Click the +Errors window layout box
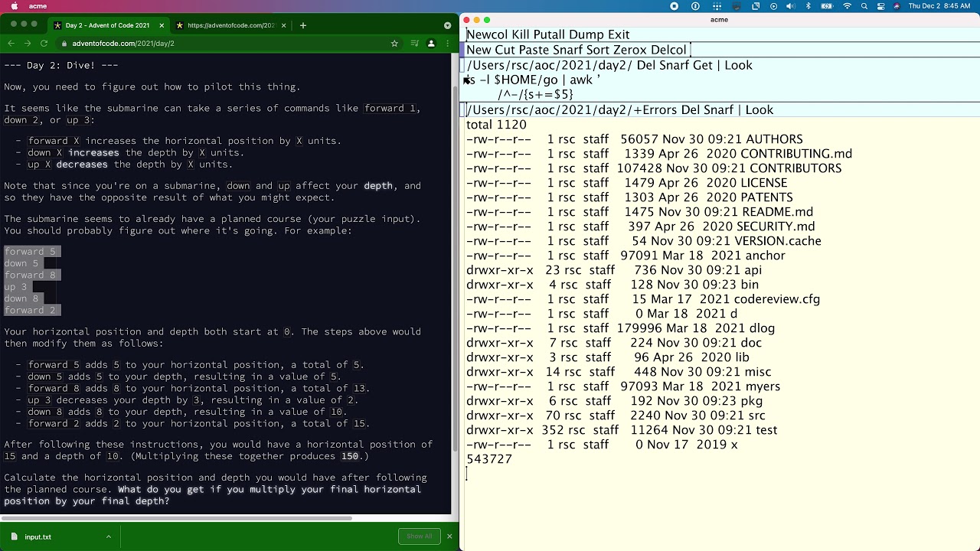This screenshot has width=980, height=551. [462, 109]
